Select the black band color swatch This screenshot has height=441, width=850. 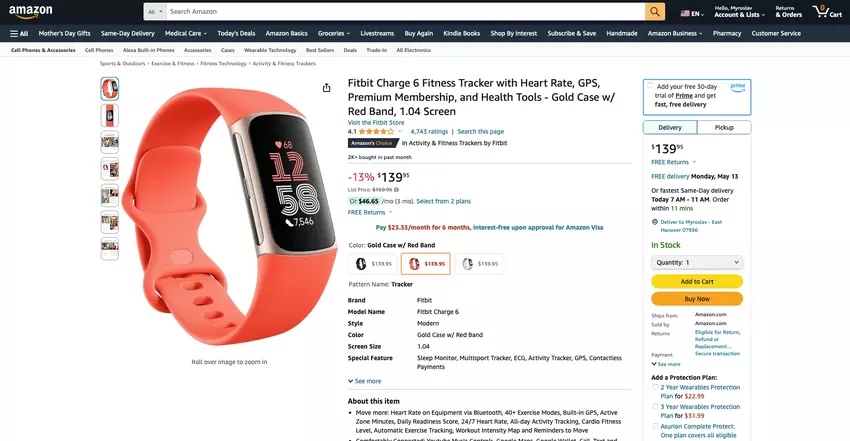(x=372, y=264)
